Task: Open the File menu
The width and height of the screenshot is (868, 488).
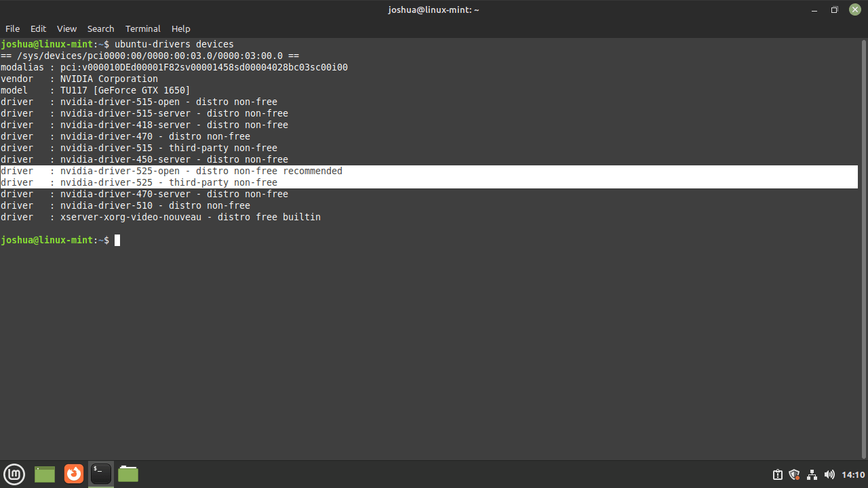Action: coord(12,28)
